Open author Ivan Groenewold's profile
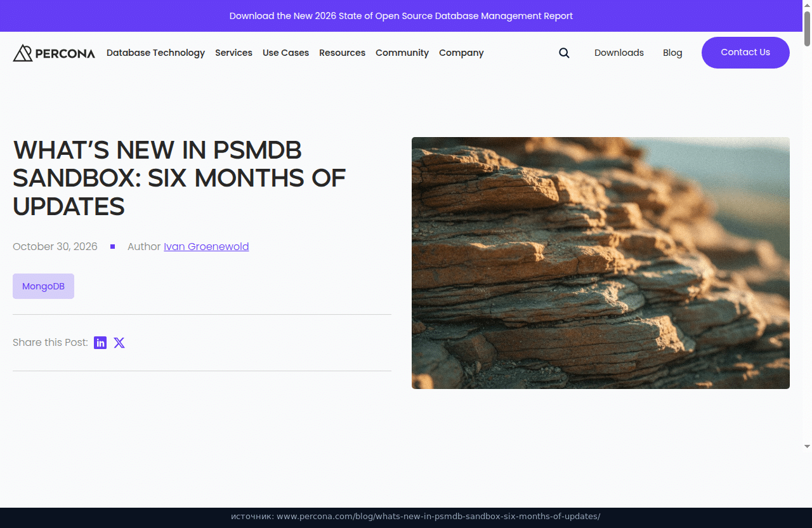The image size is (812, 528). pyautogui.click(x=206, y=246)
